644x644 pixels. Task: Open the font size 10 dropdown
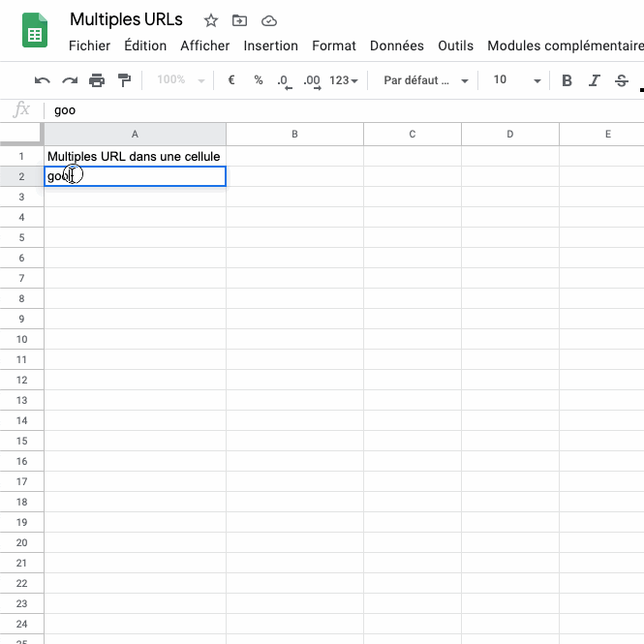517,80
